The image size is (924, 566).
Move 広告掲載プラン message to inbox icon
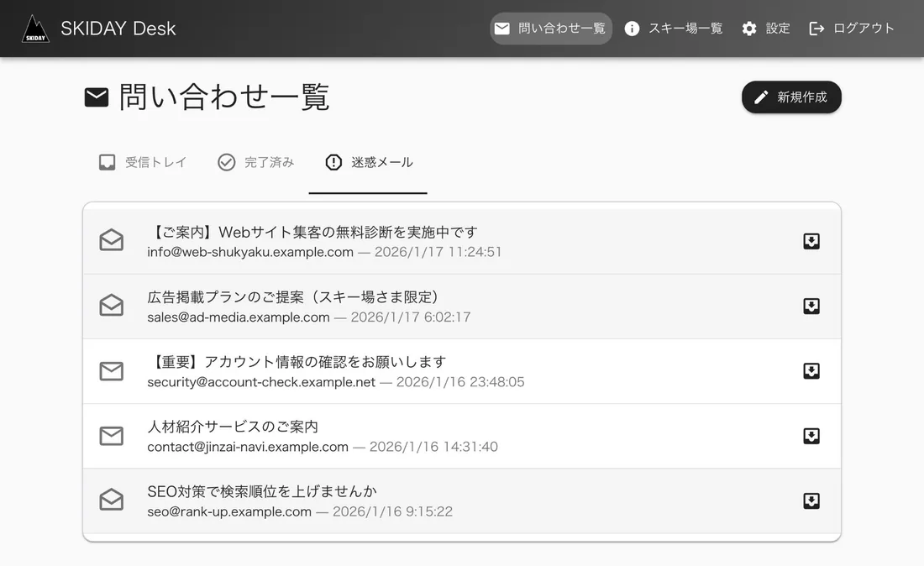click(811, 306)
